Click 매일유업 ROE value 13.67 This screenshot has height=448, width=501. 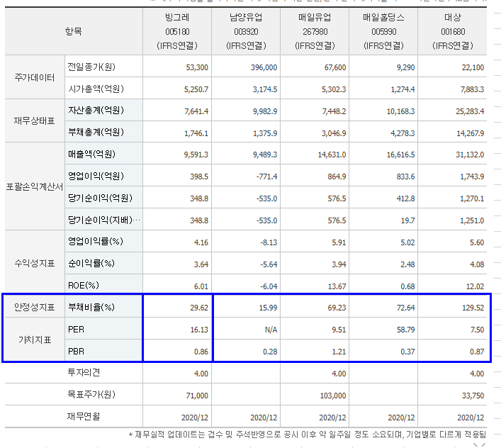coord(337,286)
